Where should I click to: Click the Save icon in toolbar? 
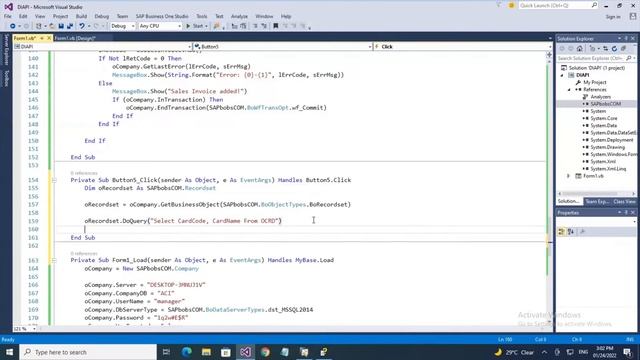61,26
